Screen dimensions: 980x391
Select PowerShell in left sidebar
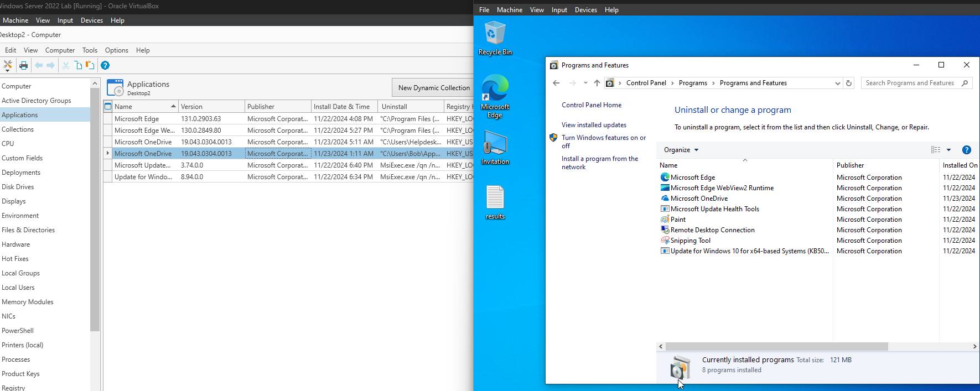pos(18,331)
